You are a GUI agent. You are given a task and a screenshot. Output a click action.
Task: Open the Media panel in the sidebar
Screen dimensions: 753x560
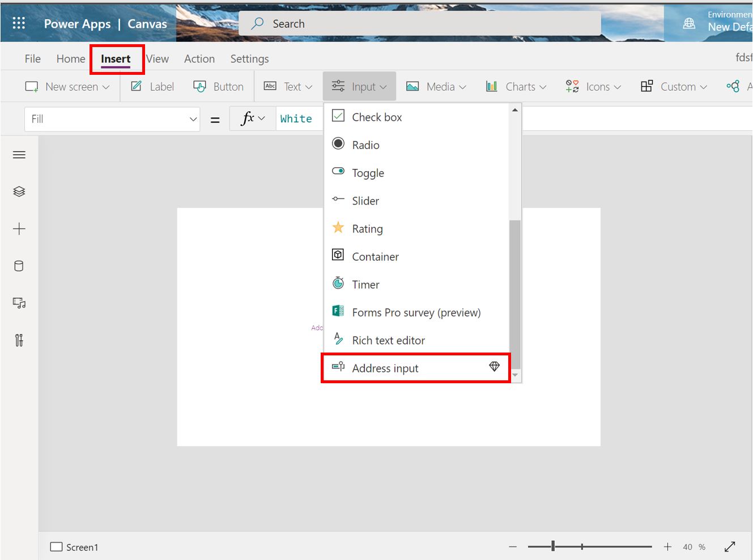[x=19, y=303]
